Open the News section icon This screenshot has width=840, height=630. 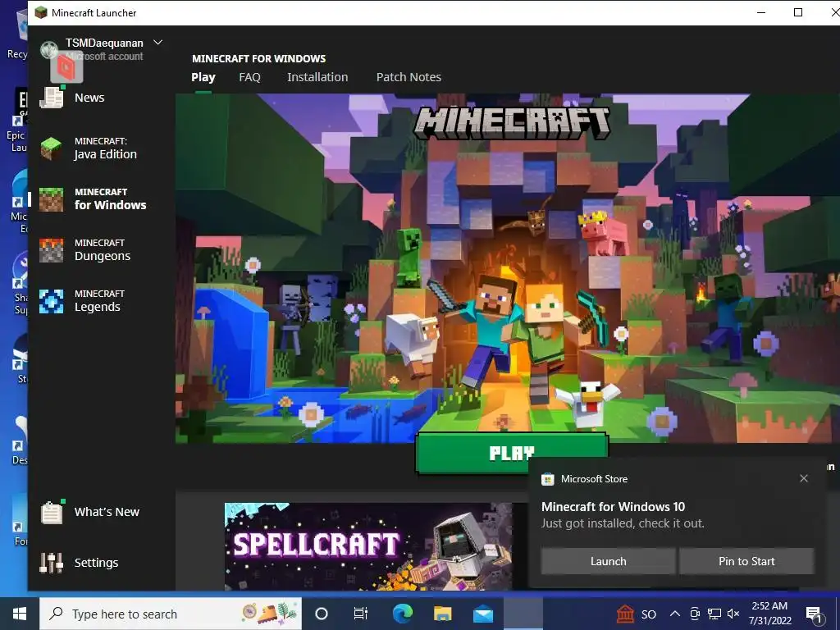tap(52, 97)
